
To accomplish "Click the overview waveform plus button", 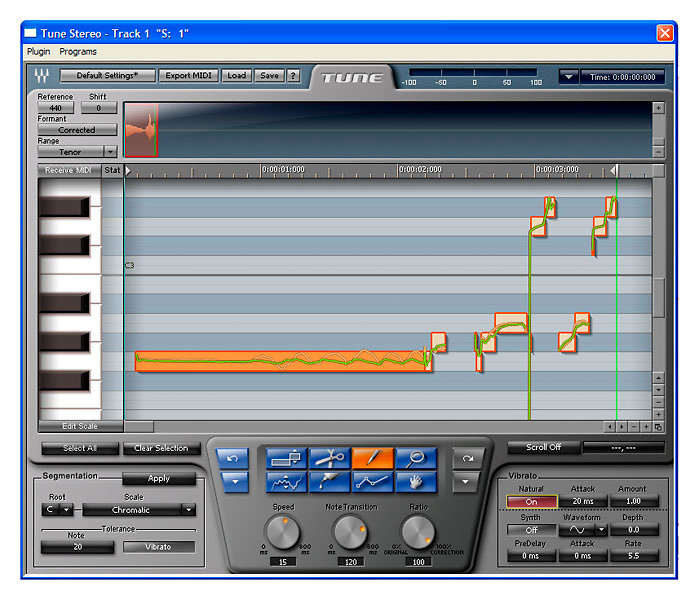I will pyautogui.click(x=658, y=108).
